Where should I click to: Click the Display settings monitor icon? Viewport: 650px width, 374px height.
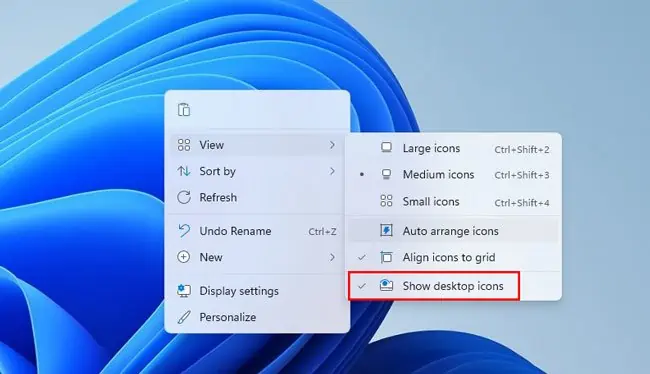coord(184,291)
